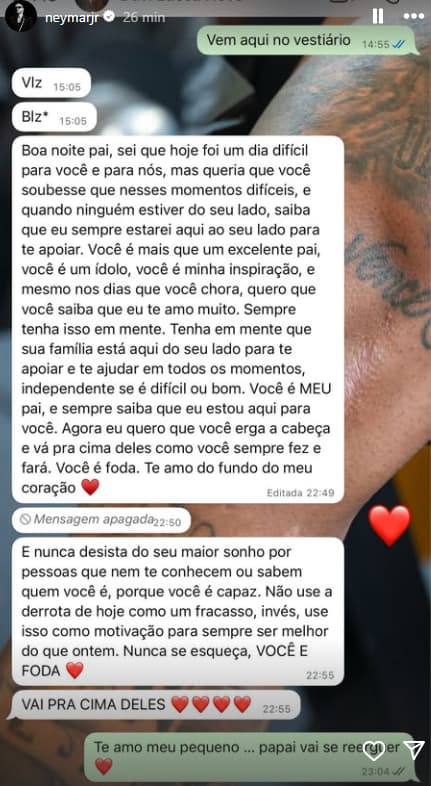Viewport: 431px width, 786px height.
Task: Tap the large red heart sticker
Action: tap(389, 525)
